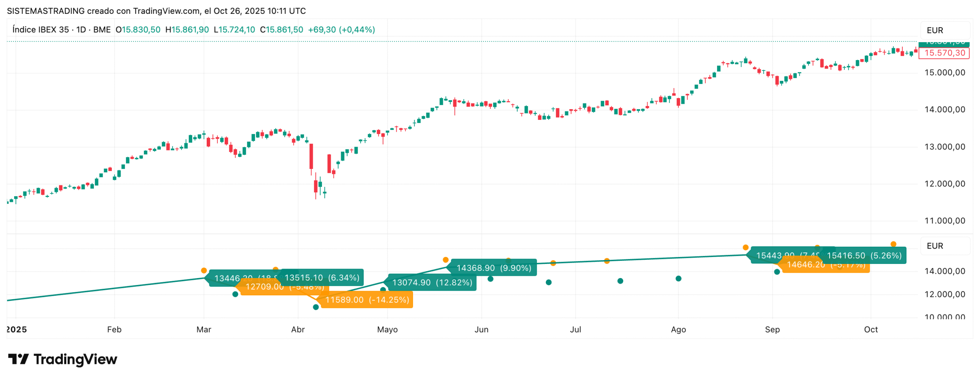
Task: Click the 15.000,00 level on the price scale
Action: 944,73
